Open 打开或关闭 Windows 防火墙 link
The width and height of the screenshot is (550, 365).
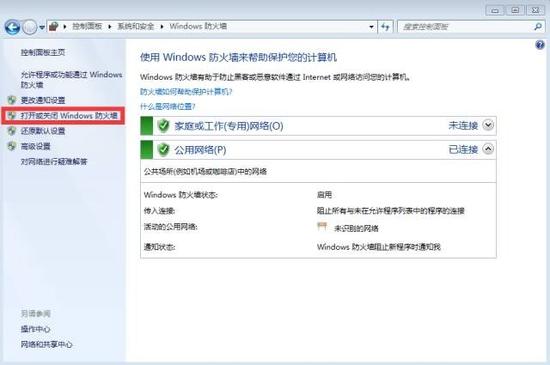click(69, 116)
